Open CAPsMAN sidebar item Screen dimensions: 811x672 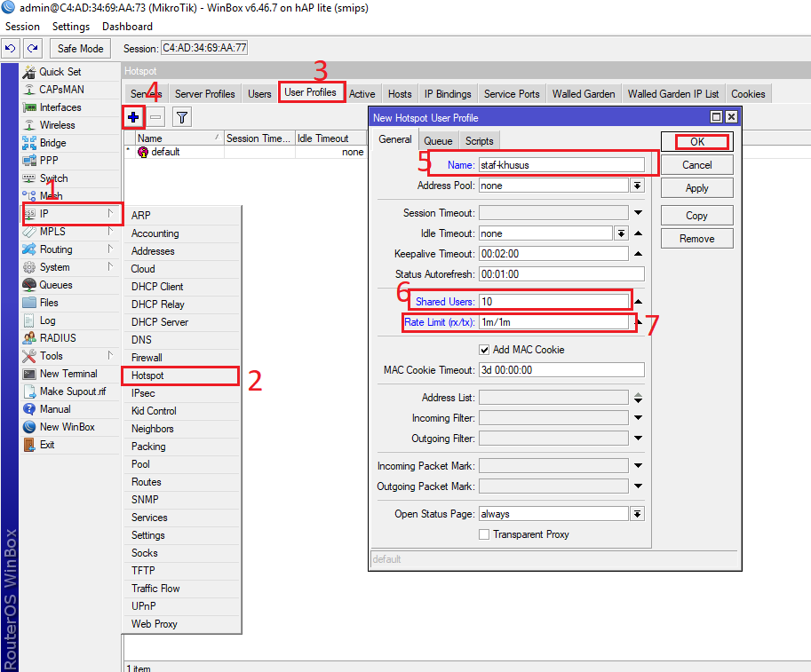(61, 90)
